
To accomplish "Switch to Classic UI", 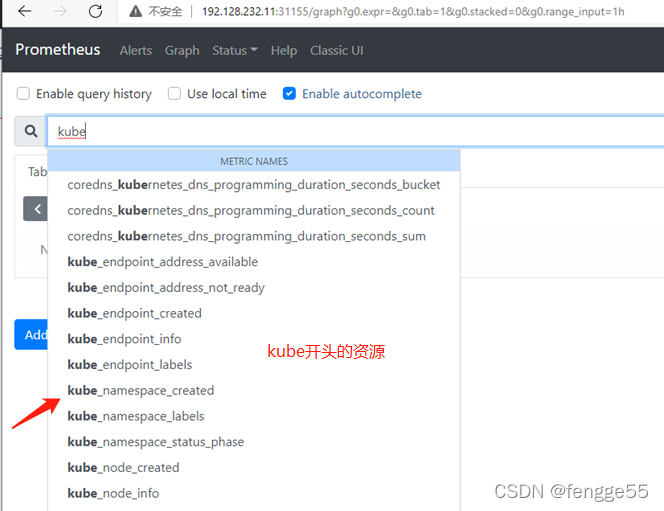I will (x=337, y=50).
